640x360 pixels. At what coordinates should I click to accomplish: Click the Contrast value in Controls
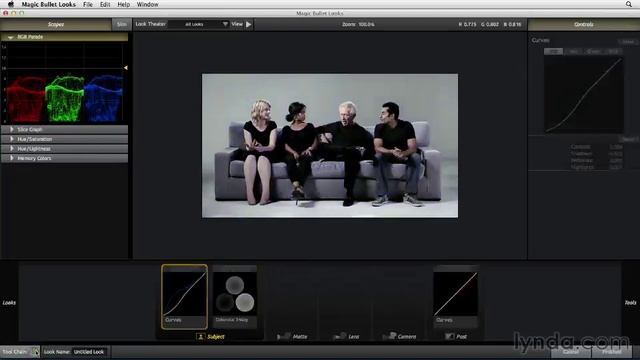[616, 147]
